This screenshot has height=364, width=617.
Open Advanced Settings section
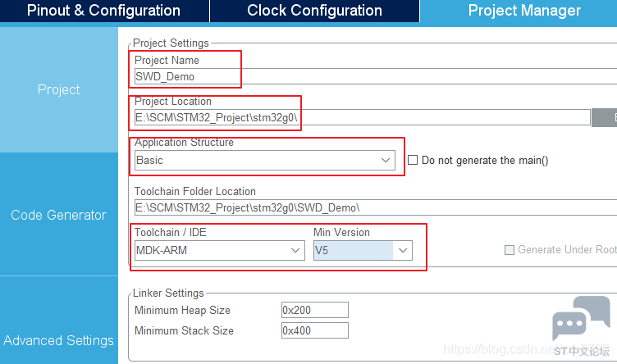pyautogui.click(x=58, y=340)
